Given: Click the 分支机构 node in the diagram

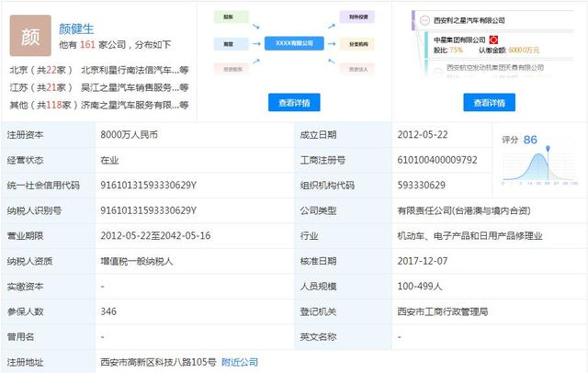Looking at the screenshot, I should (357, 44).
